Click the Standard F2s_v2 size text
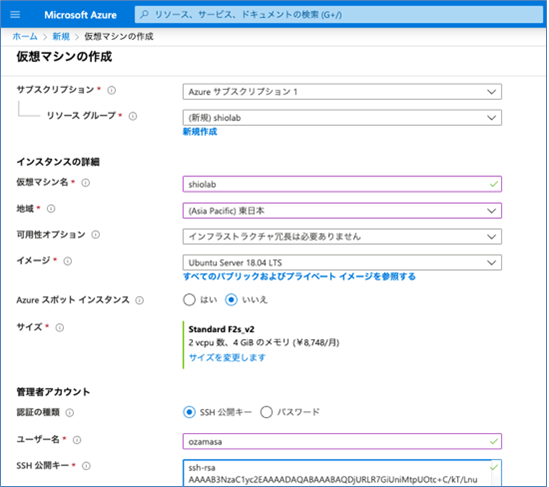 [x=221, y=329]
